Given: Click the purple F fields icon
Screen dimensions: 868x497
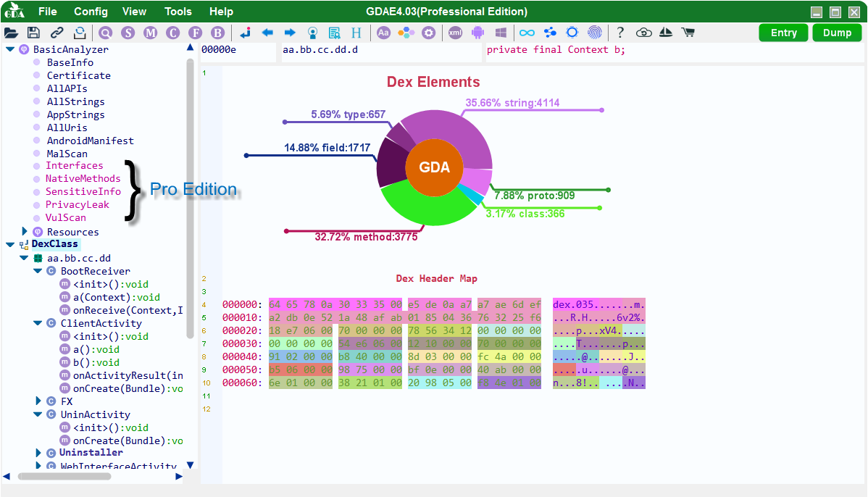Looking at the screenshot, I should pyautogui.click(x=196, y=33).
